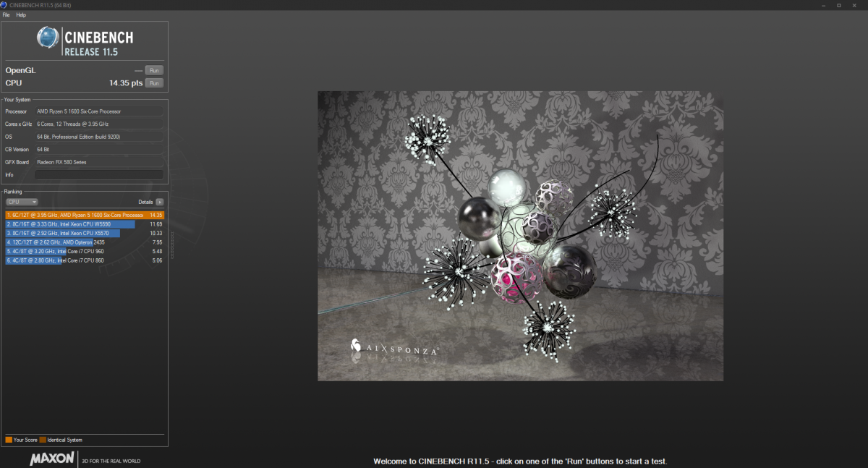868x468 pixels.
Task: Maximize the Cinebench window
Action: pos(838,4)
